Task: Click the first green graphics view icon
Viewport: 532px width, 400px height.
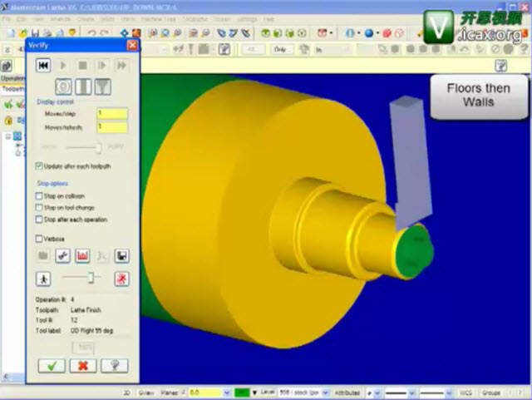Action: 265,33
